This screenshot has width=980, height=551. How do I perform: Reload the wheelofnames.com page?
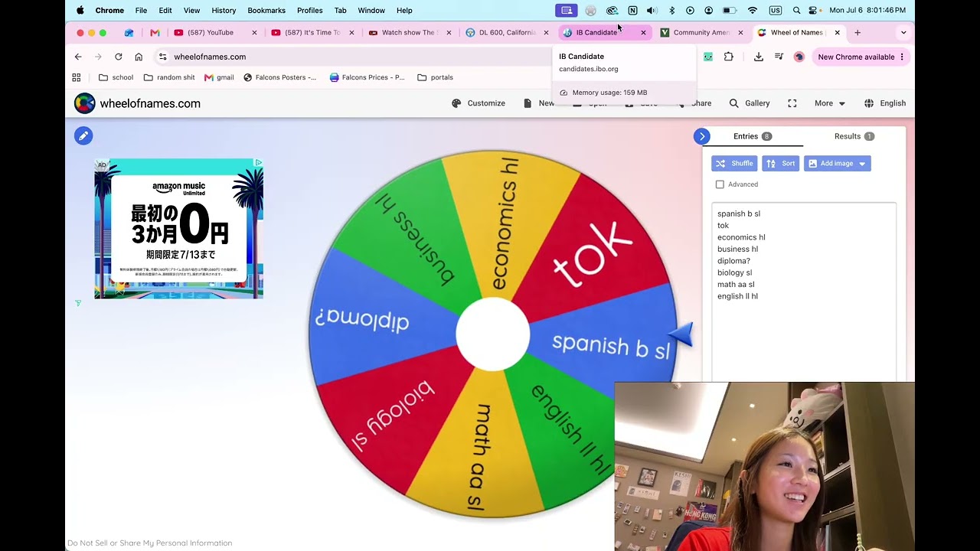click(x=118, y=57)
